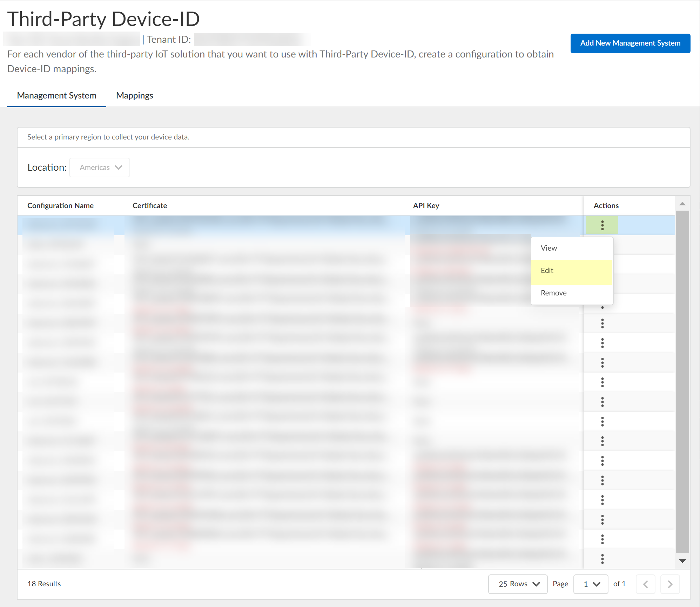Open the page number dropdown

point(591,584)
